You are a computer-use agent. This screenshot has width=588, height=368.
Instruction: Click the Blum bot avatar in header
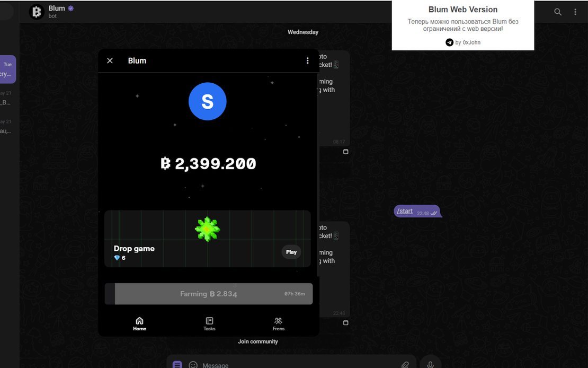coord(37,12)
